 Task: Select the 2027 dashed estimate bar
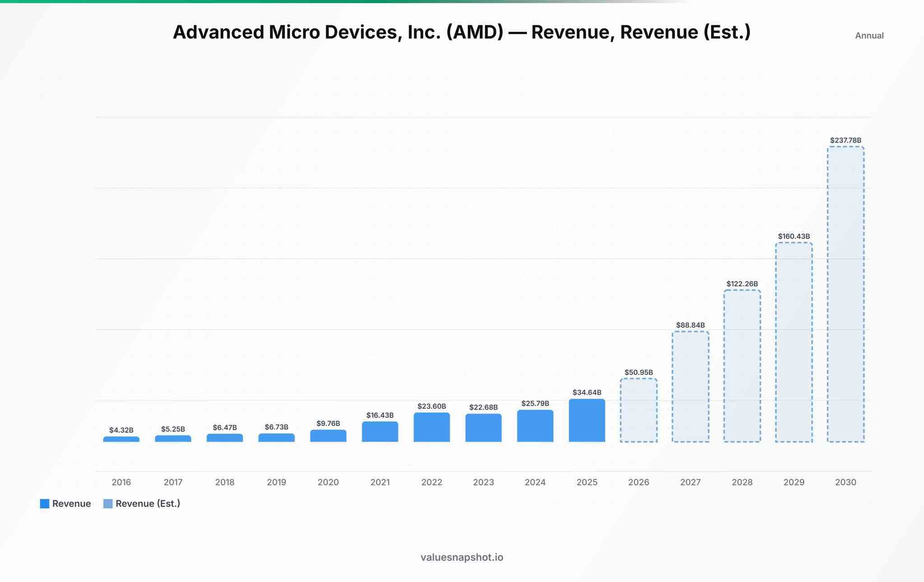pos(690,387)
